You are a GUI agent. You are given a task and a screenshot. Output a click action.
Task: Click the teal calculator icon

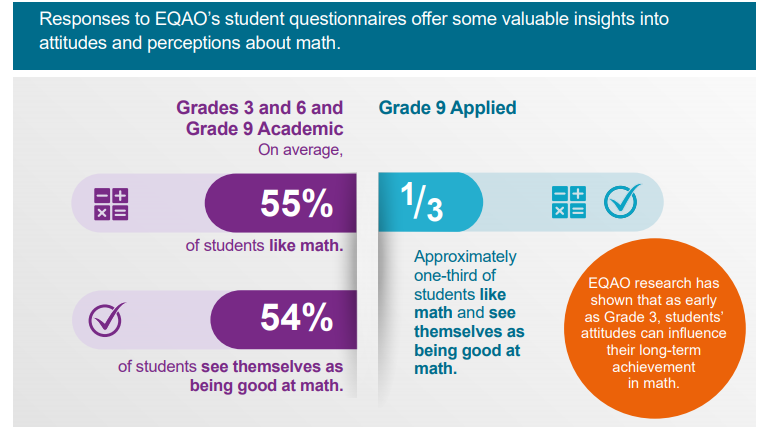tap(570, 202)
